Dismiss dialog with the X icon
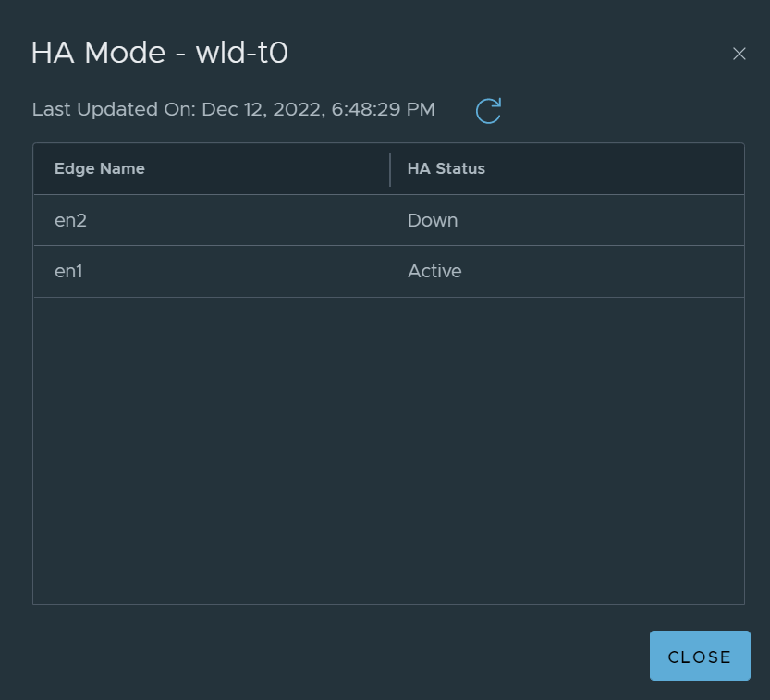This screenshot has width=770, height=700. [739, 54]
